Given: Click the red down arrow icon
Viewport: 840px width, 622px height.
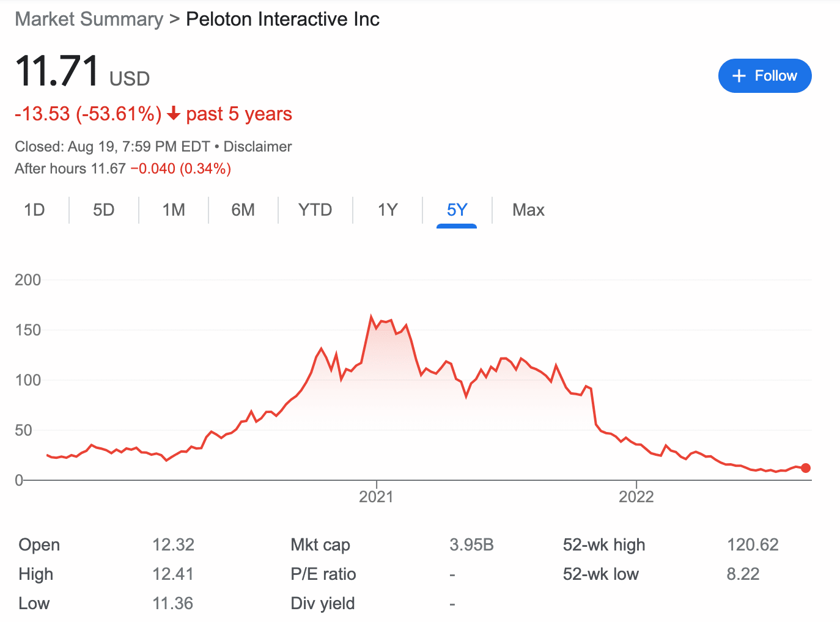Looking at the screenshot, I should [x=174, y=114].
